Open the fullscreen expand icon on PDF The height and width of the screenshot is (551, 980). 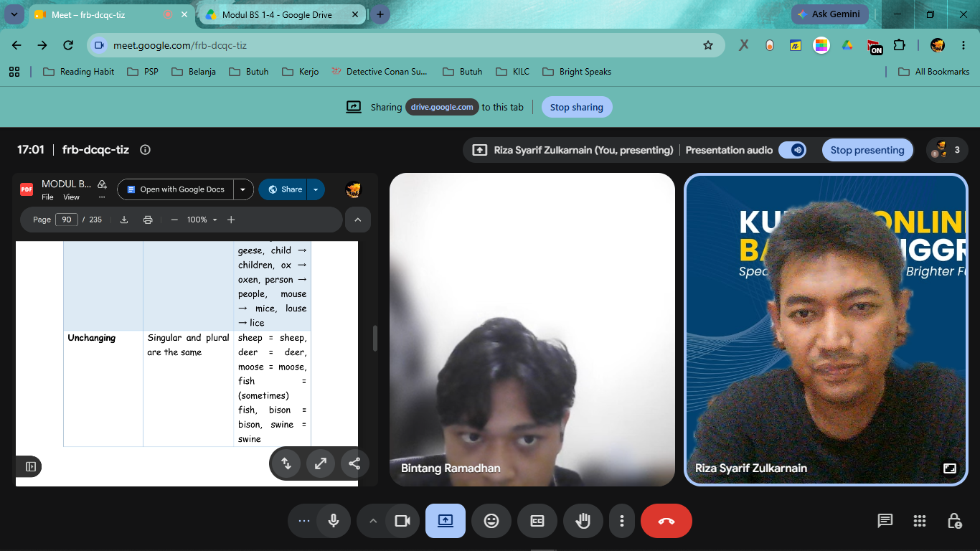tap(321, 463)
